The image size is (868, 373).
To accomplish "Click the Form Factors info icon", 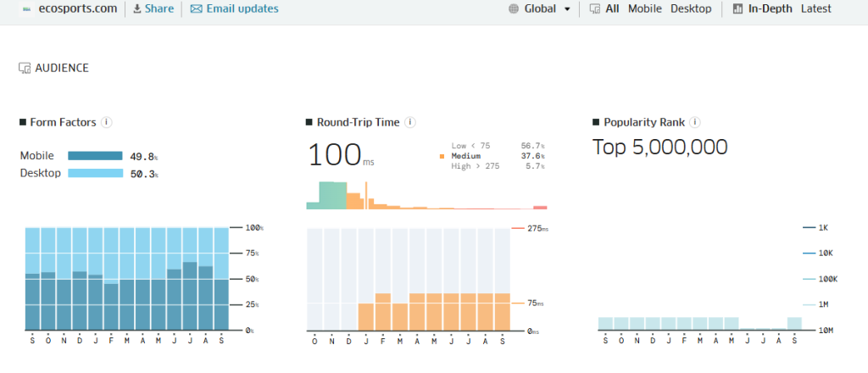I will [107, 122].
